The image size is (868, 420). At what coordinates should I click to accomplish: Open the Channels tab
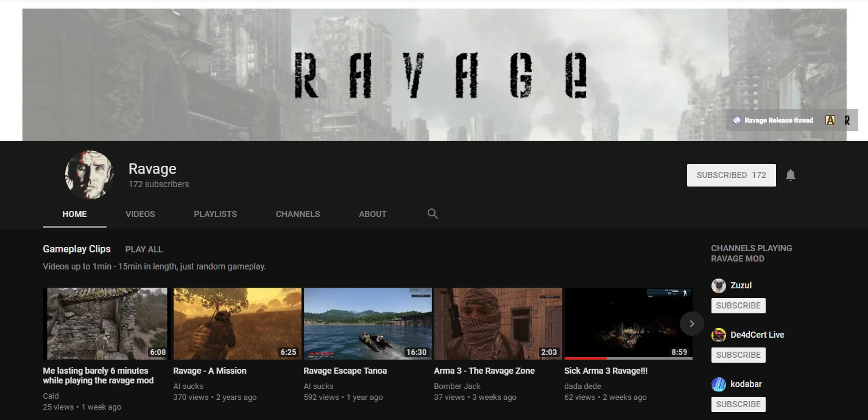click(298, 214)
